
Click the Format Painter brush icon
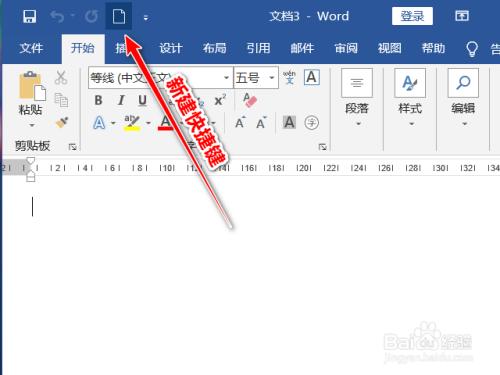62,122
